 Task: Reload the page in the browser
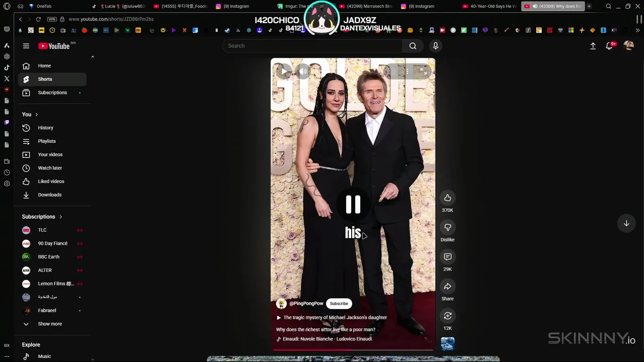pyautogui.click(x=38, y=19)
